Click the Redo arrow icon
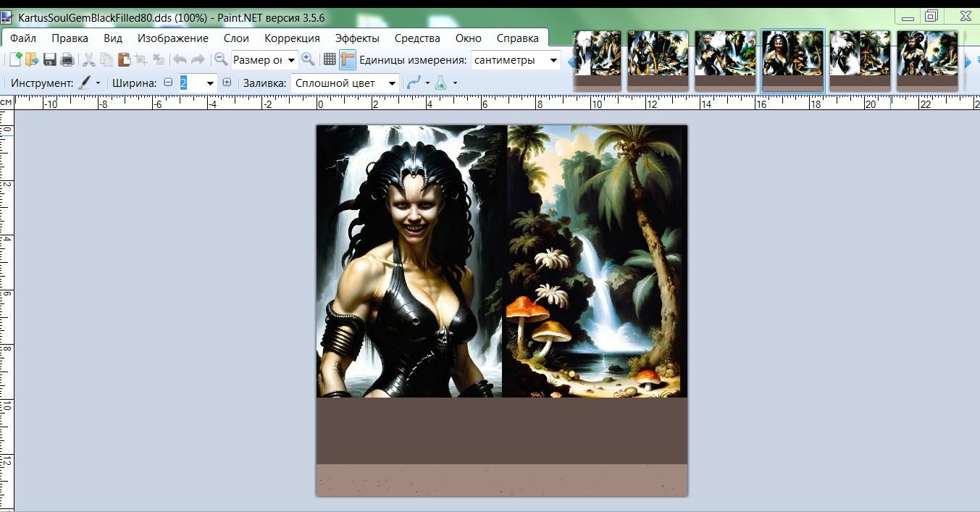Viewport: 980px width, 512px height. 197,60
